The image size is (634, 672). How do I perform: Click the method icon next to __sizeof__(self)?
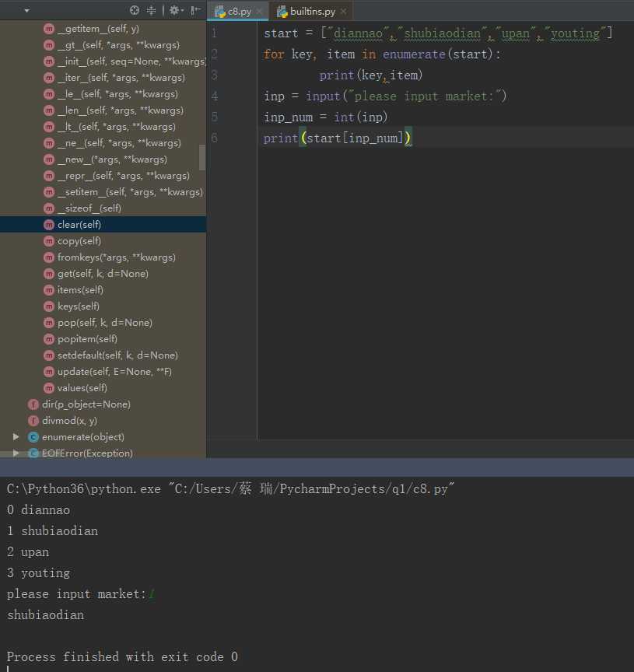tap(49, 208)
